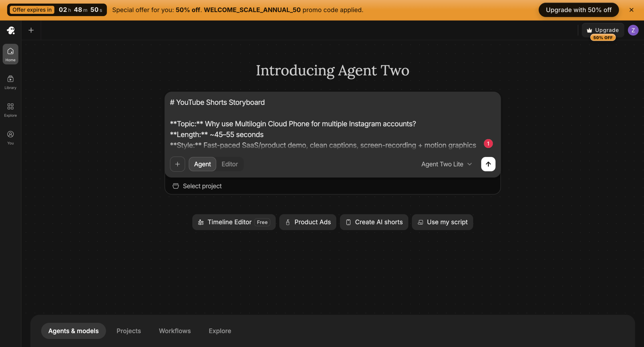
Task: Click the red notification badge showing 1
Action: click(x=488, y=144)
